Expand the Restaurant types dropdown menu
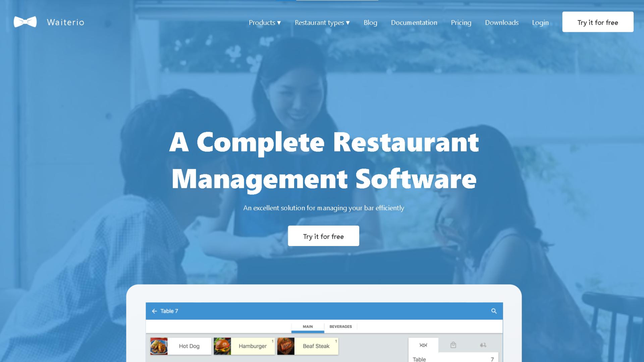 point(322,22)
